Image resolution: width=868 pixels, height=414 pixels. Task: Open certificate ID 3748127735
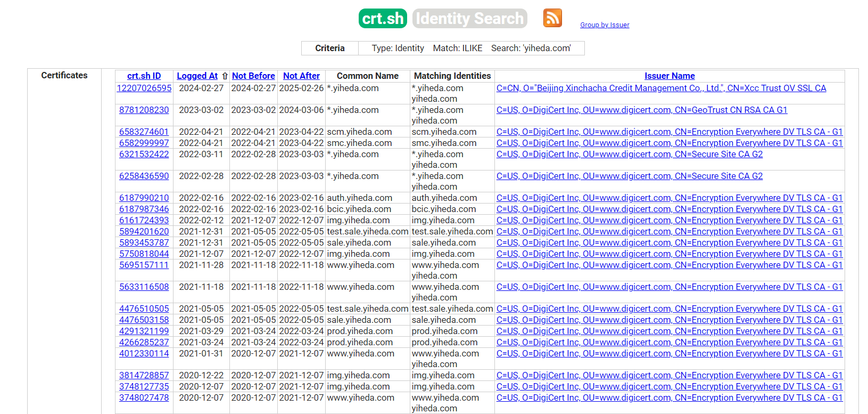[144, 387]
